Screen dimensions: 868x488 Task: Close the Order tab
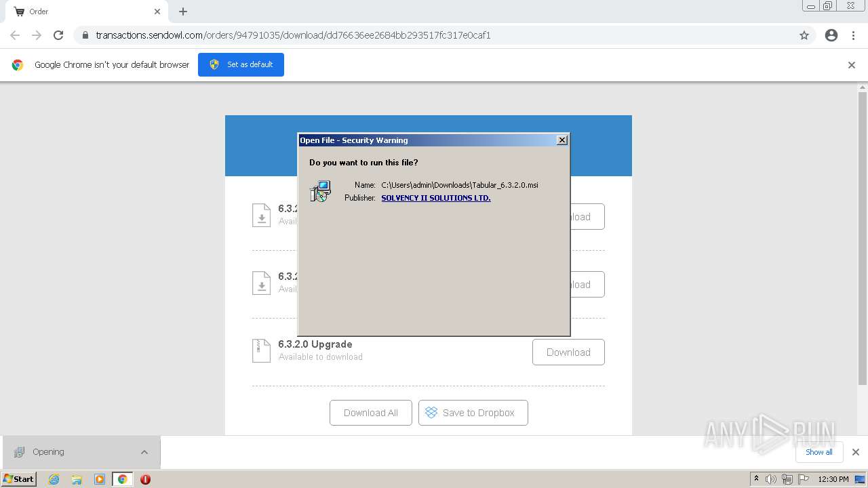(x=157, y=12)
